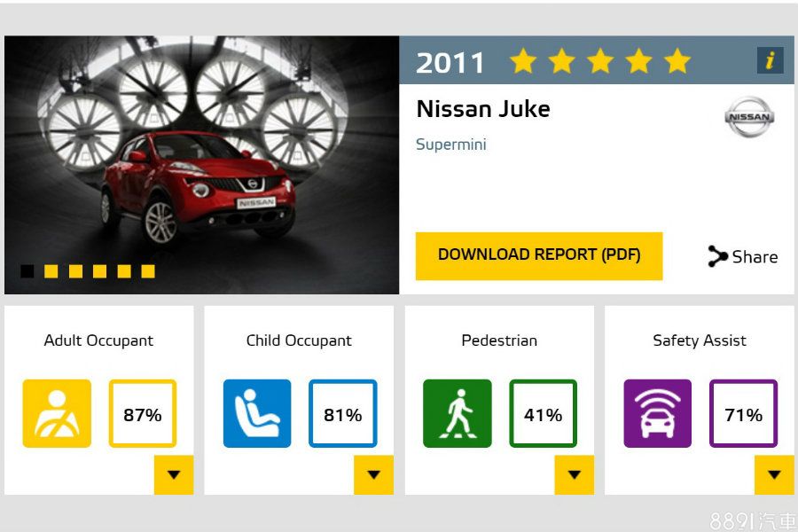Image resolution: width=798 pixels, height=532 pixels.
Task: Select the last carousel slide dot
Action: pyautogui.click(x=148, y=271)
